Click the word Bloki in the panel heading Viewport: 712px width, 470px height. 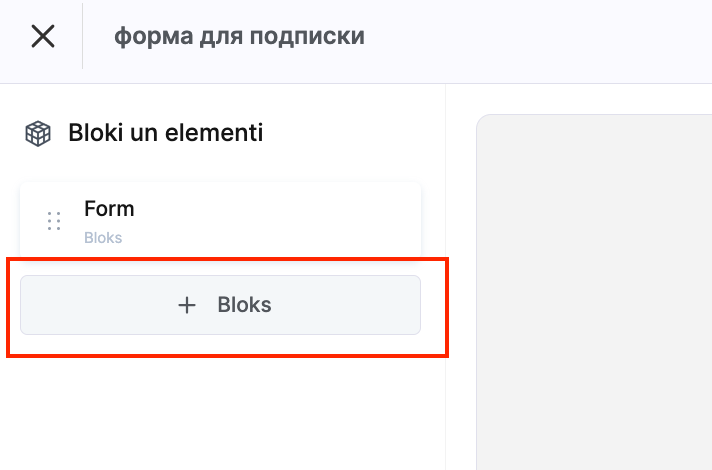point(93,132)
